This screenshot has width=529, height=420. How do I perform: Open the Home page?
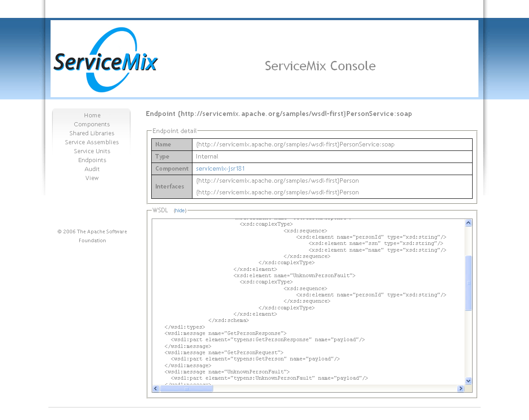92,116
